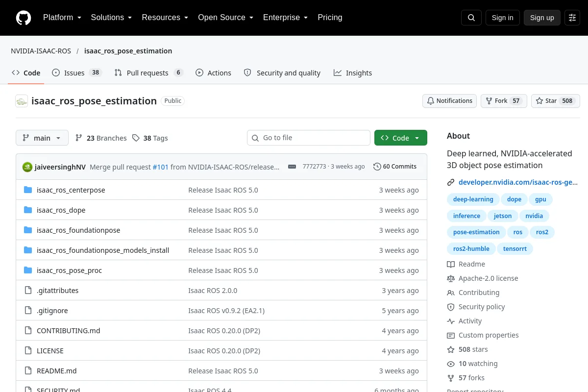The width and height of the screenshot is (588, 392).
Task: Click the Sign in button
Action: pos(503,18)
